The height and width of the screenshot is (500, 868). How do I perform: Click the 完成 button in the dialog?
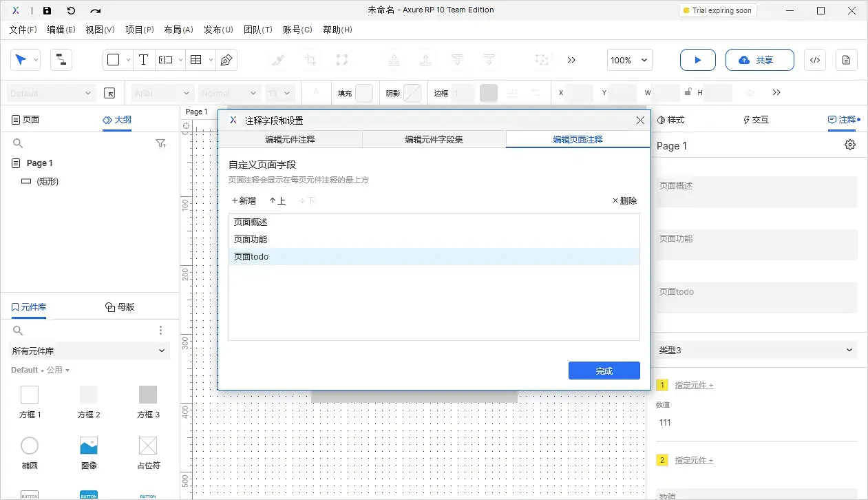(x=604, y=371)
